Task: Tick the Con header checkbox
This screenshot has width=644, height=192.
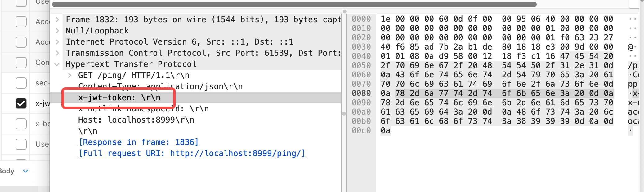Action: click(21, 63)
